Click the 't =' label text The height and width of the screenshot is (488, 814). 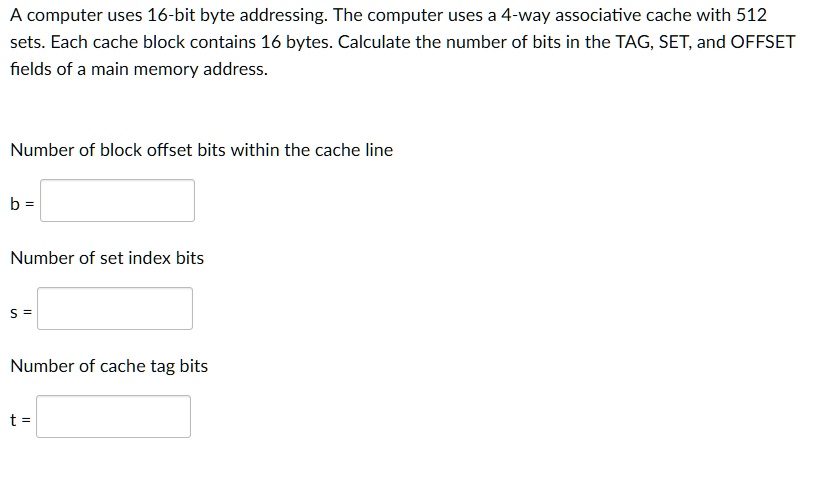tap(20, 419)
